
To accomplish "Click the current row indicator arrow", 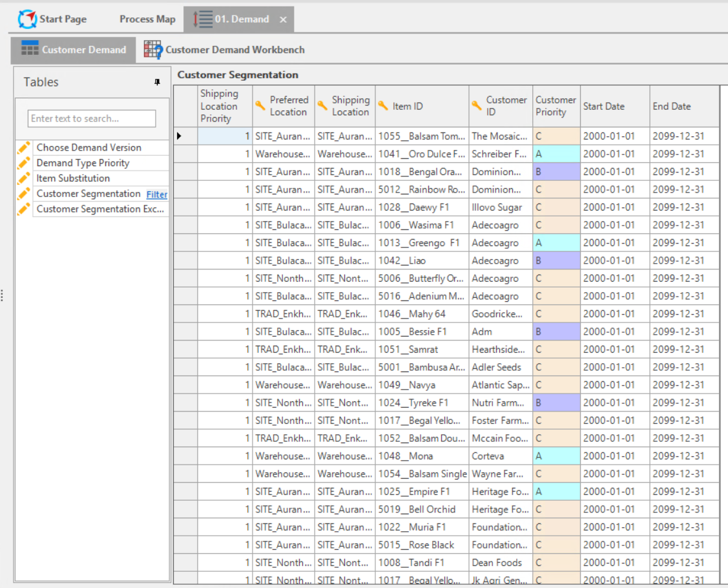I will [179, 136].
